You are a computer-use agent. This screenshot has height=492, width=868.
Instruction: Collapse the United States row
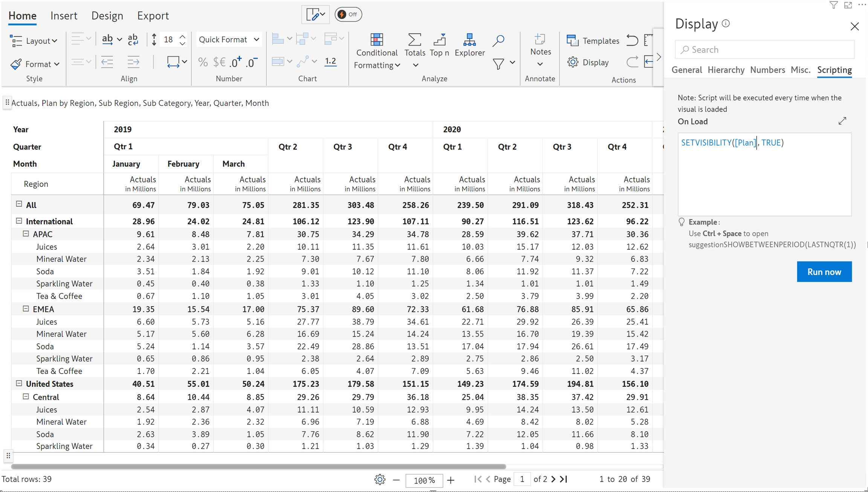[19, 383]
